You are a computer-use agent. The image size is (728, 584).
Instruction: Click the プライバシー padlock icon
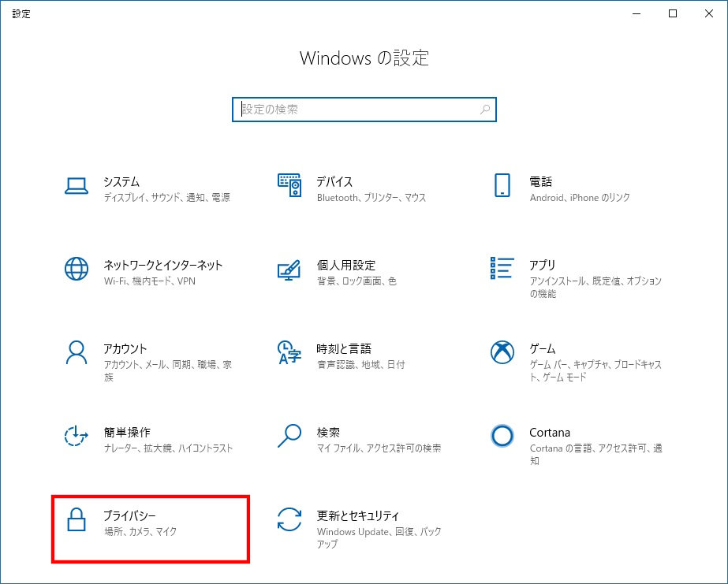[77, 519]
